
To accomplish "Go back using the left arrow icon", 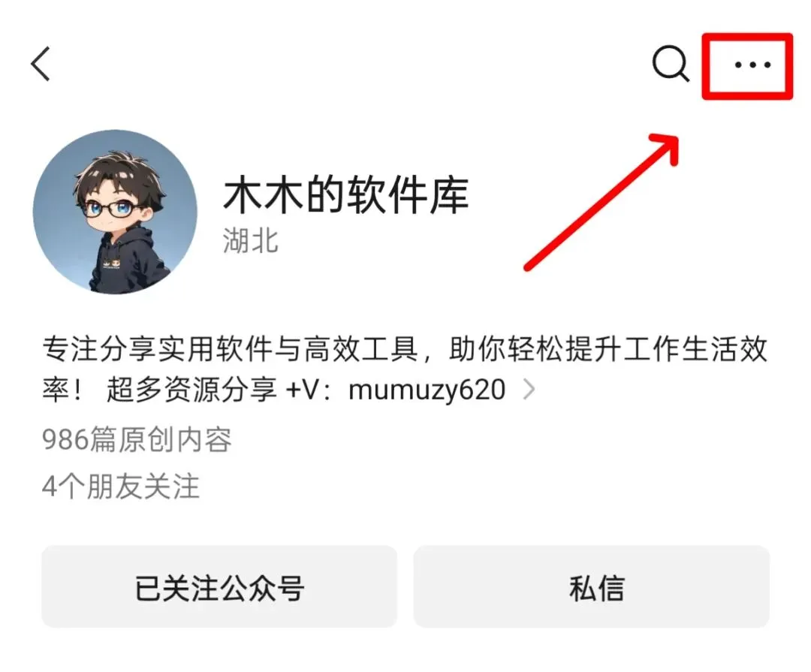I will [41, 64].
